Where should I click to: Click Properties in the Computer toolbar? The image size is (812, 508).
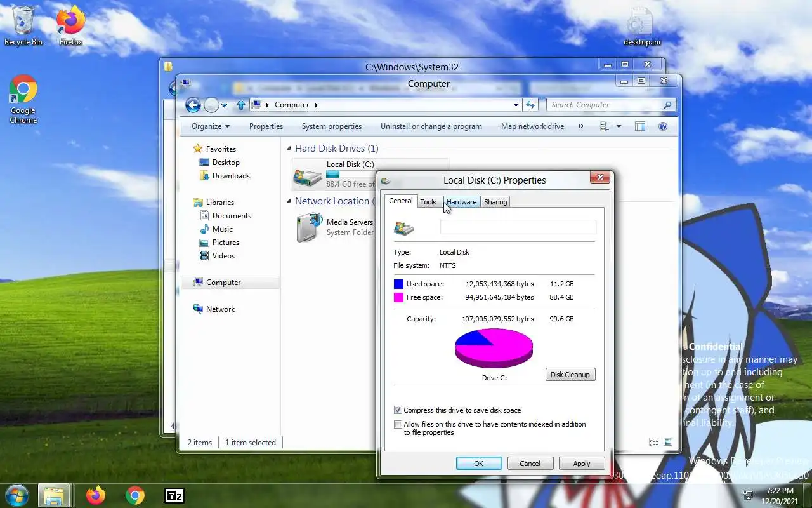click(266, 126)
